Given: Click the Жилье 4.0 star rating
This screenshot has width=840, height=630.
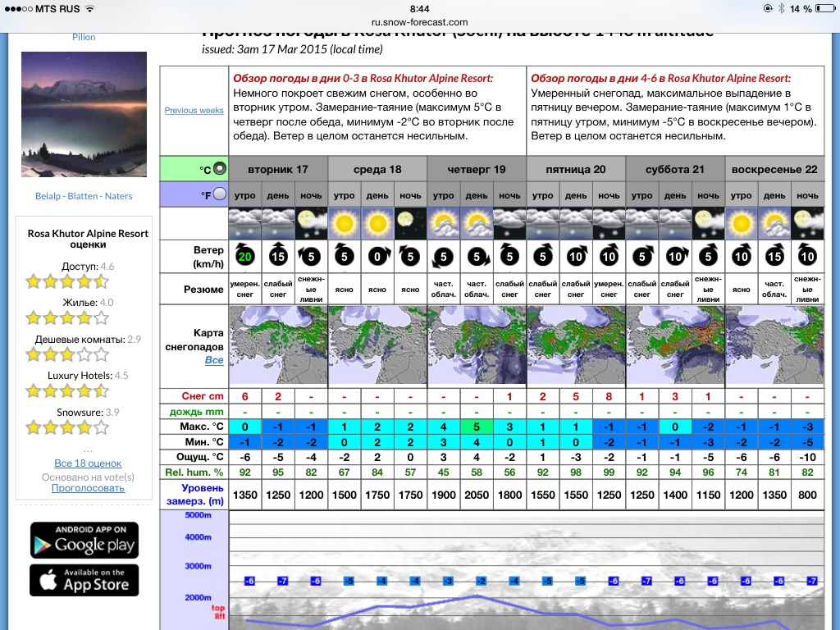Looking at the screenshot, I should click(67, 317).
